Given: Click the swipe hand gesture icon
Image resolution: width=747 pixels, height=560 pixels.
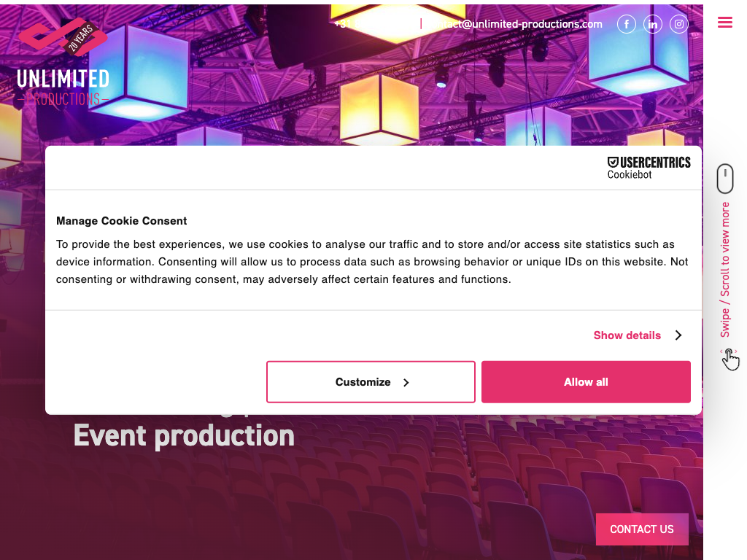Looking at the screenshot, I should pos(729,359).
